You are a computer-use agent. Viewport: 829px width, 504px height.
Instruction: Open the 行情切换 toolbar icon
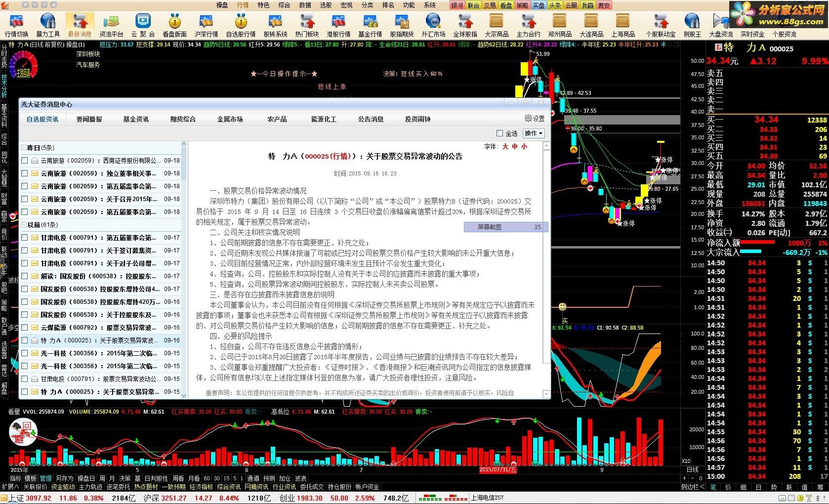(x=17, y=26)
